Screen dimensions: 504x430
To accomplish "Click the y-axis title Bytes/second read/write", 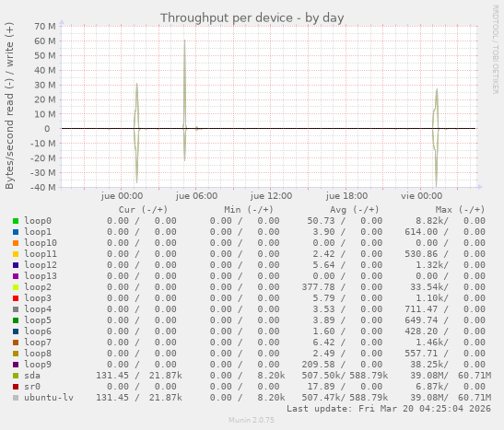I will pyautogui.click(x=9, y=106).
